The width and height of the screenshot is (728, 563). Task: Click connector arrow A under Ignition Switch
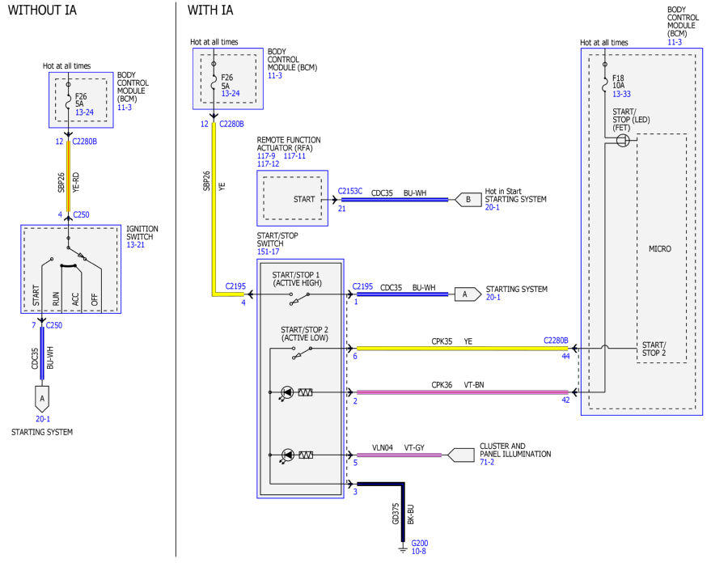[x=42, y=399]
